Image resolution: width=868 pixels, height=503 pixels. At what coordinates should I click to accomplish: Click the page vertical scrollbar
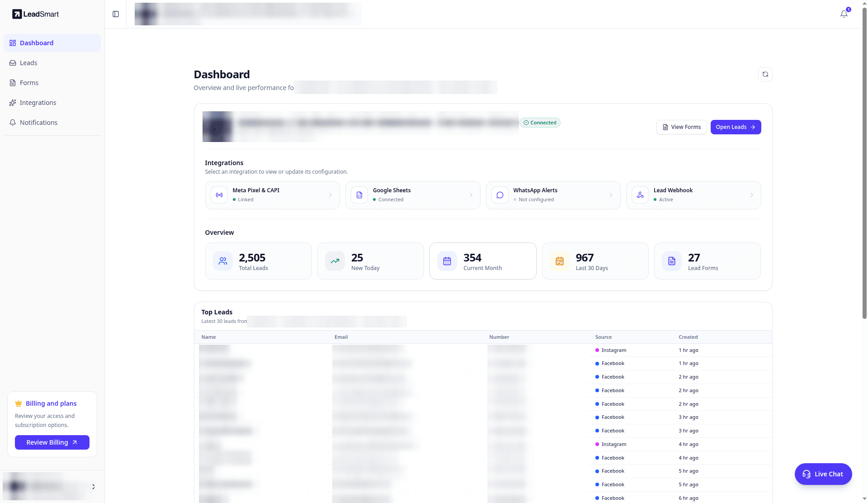coord(864,163)
